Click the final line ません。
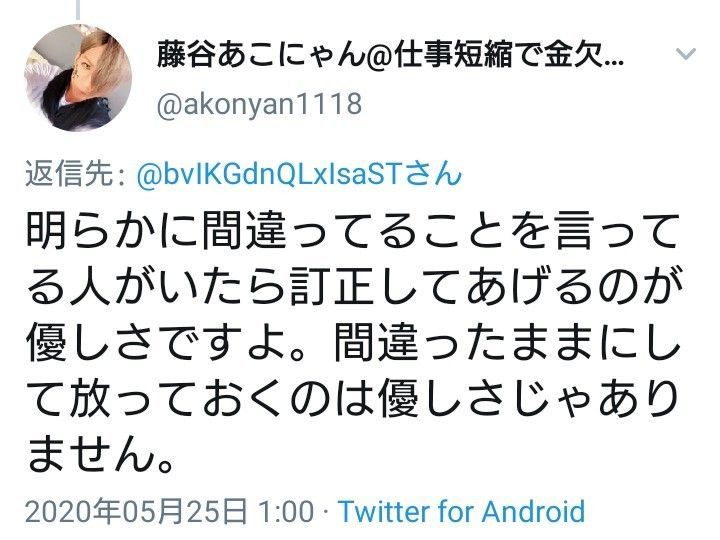 coord(101,455)
